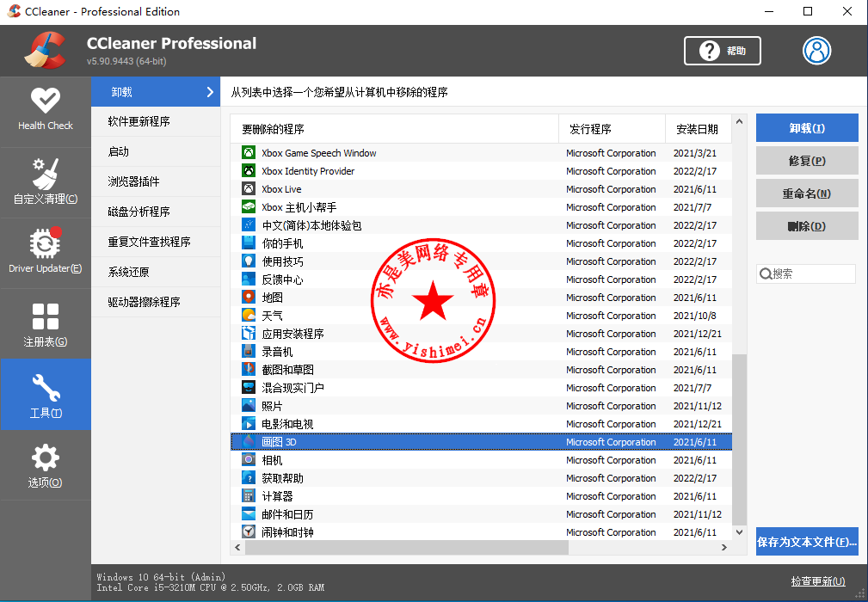
Task: Click the CCleaner logo in header
Action: click(x=46, y=51)
